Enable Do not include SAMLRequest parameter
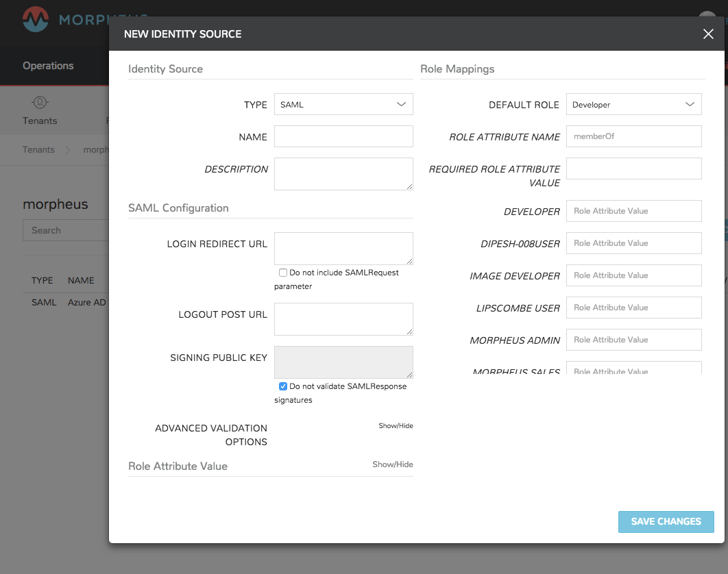 [x=282, y=273]
